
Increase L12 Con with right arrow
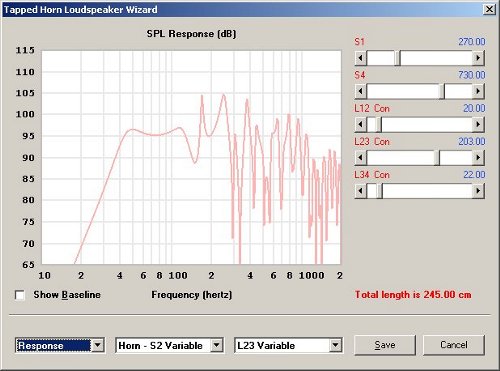[478, 124]
